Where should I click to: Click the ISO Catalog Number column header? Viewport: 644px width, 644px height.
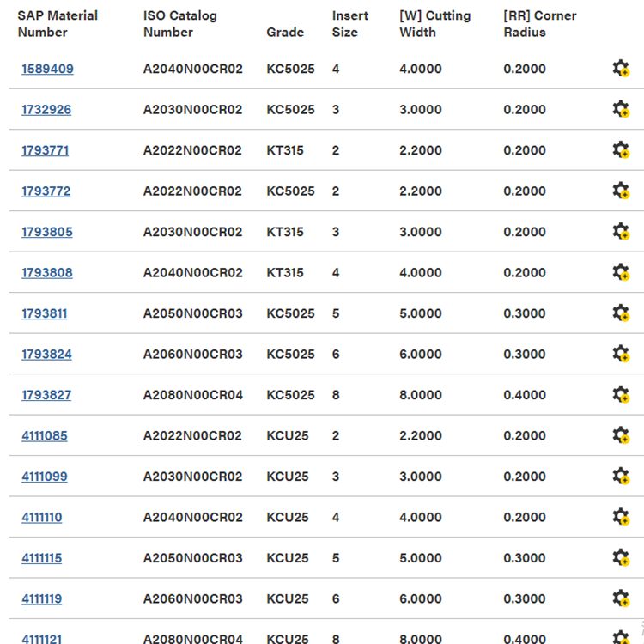coord(180,24)
